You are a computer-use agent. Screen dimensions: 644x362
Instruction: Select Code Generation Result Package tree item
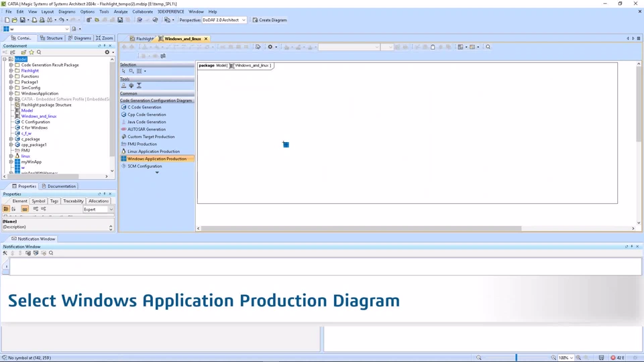(50, 65)
